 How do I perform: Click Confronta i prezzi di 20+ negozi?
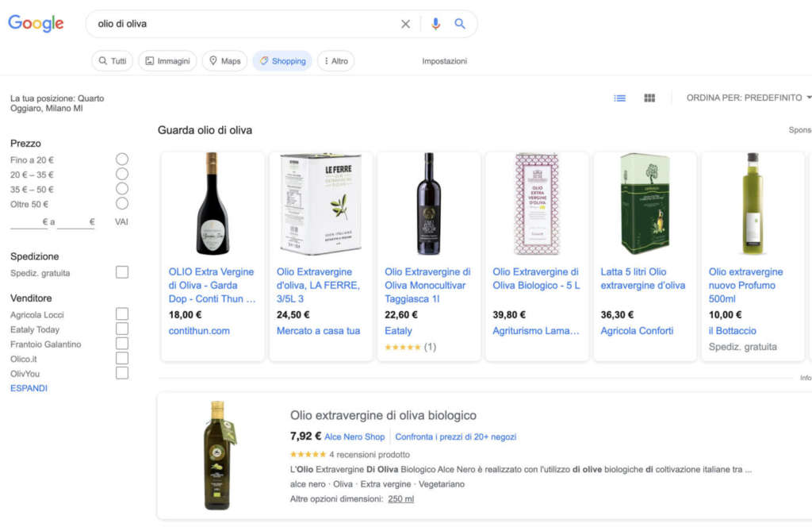tap(456, 437)
